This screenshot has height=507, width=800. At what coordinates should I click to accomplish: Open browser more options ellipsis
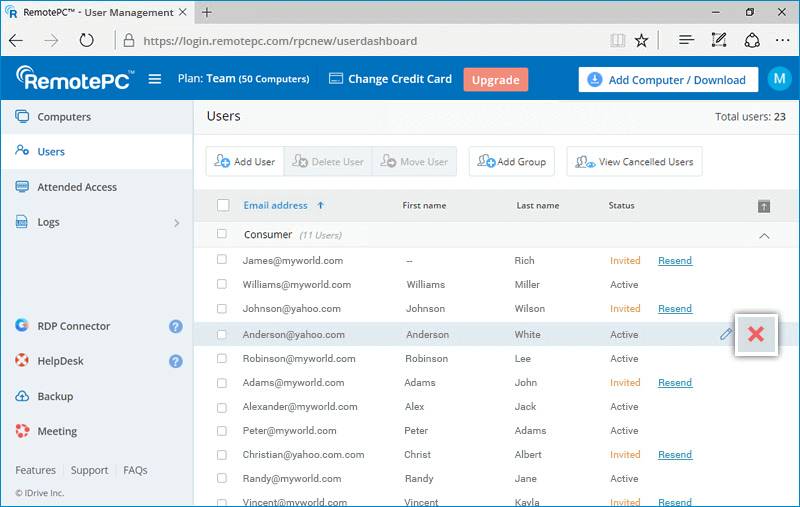coord(782,40)
